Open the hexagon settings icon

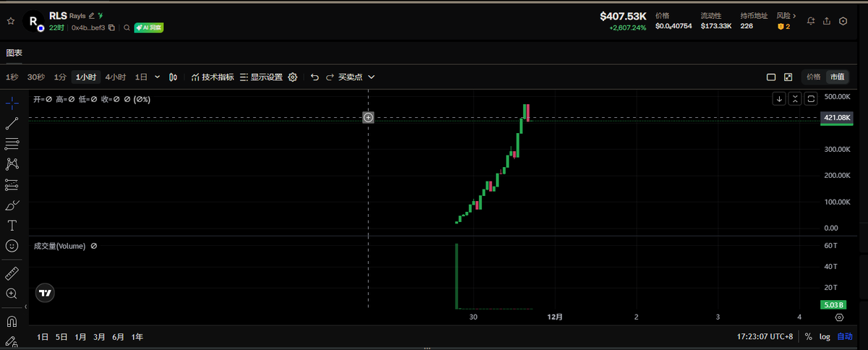pos(843,21)
